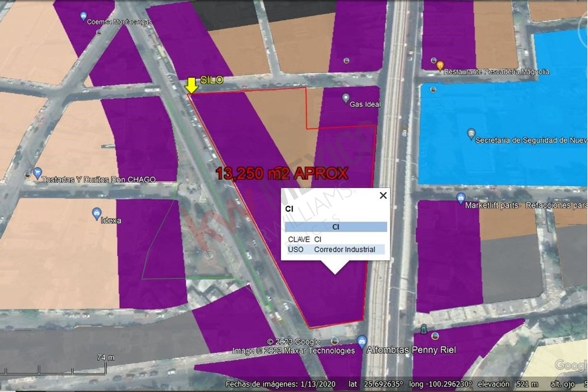The width and height of the screenshot is (588, 392).
Task: Click photo marker above Secretaría zone corner
Action: click(433, 89)
